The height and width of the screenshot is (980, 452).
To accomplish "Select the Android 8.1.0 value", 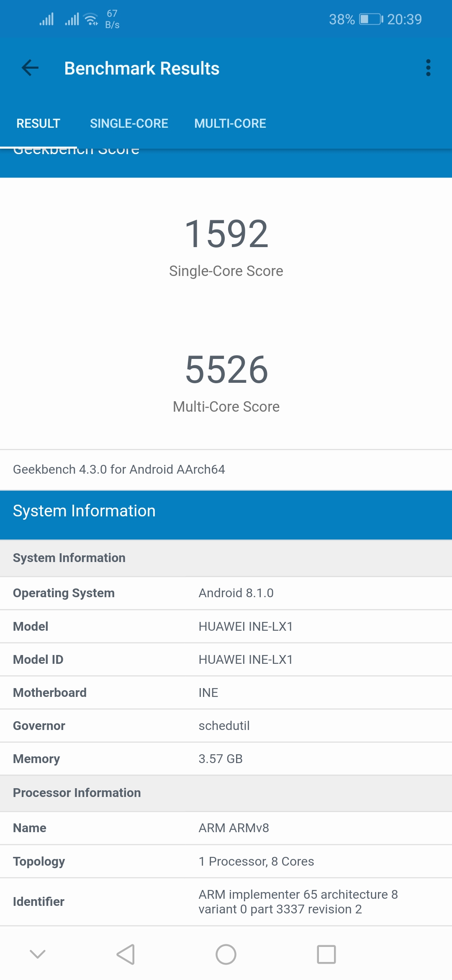I will (x=236, y=593).
